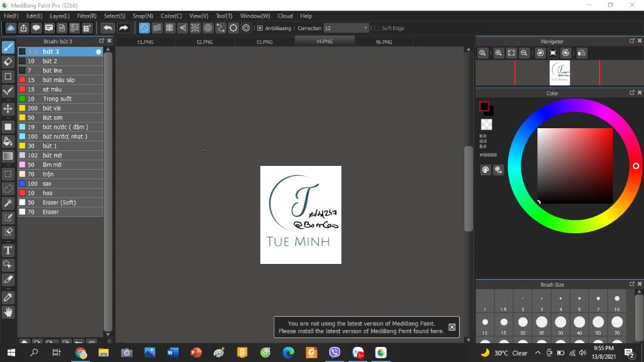Select the Brush tool in left toolbar
644x362 pixels.
tap(8, 47)
